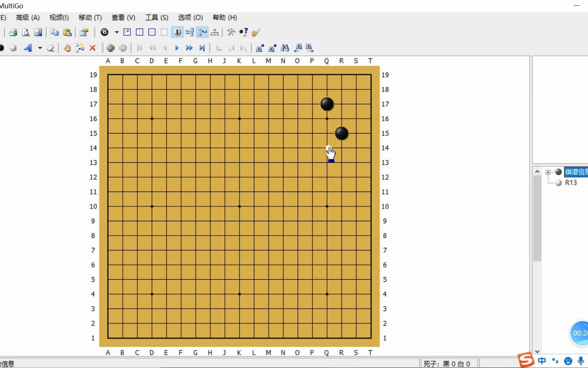Viewport: 588px width, 368px height.
Task: Open the dropdown arrow beside the 8-ball icon
Action: point(116,32)
